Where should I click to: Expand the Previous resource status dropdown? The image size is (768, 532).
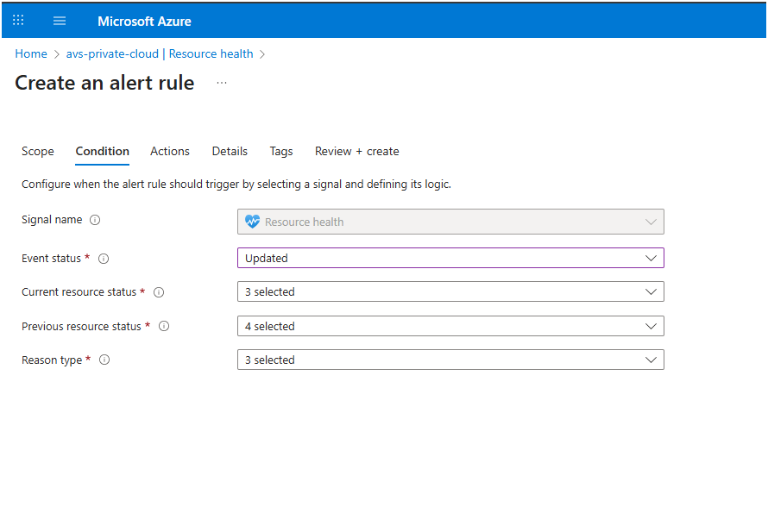click(450, 327)
